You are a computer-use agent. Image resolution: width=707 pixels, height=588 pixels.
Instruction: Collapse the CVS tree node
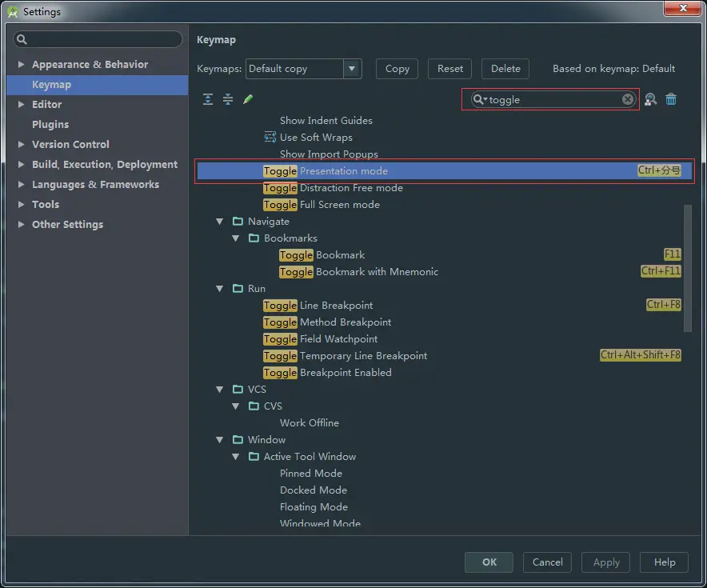236,406
